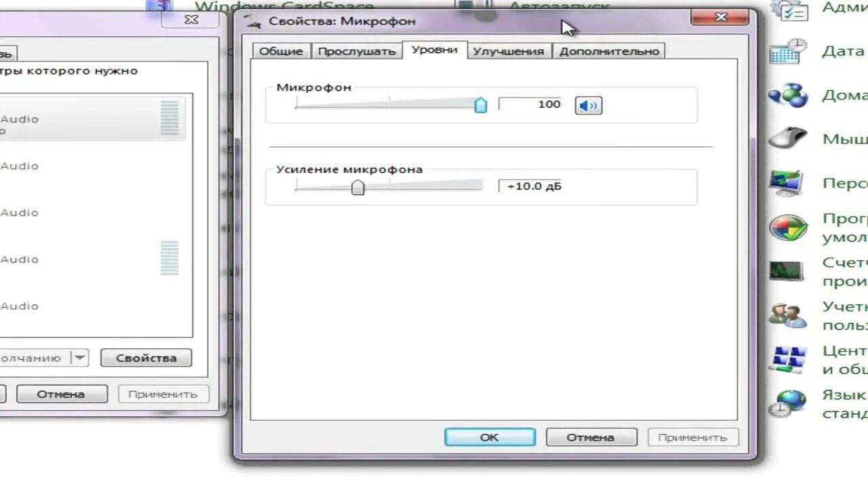Click the Микрофон level slider handle
868x488 pixels.
(480, 104)
